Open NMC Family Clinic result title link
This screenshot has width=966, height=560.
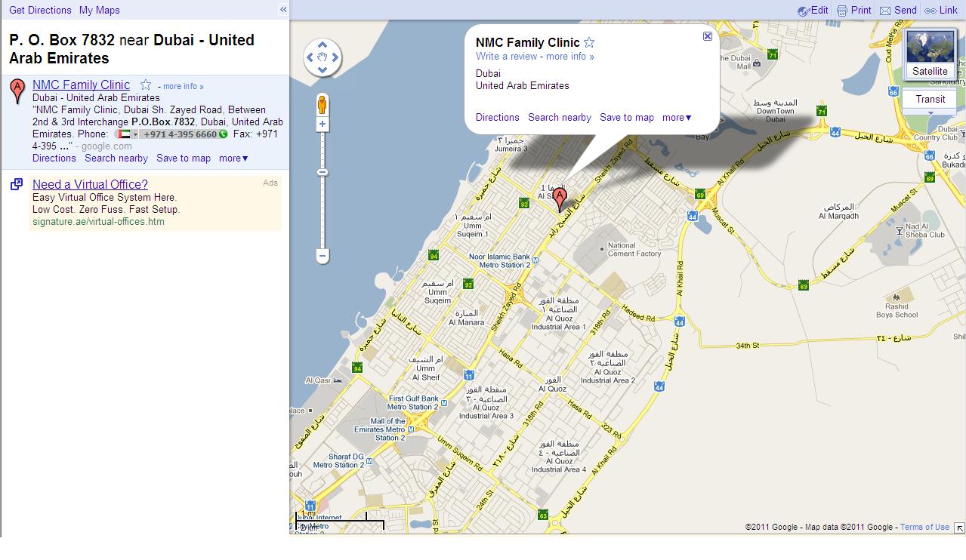click(81, 85)
